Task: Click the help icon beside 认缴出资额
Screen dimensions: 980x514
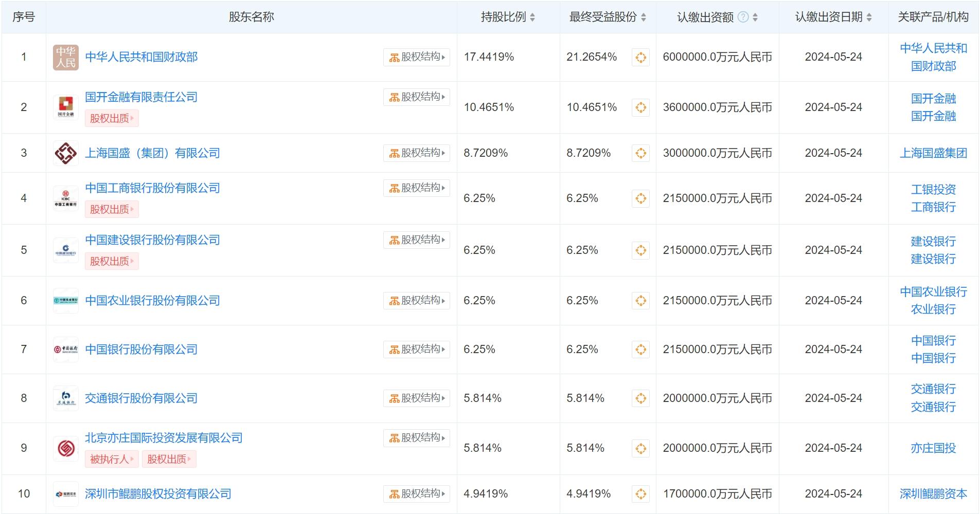Action: [743, 17]
